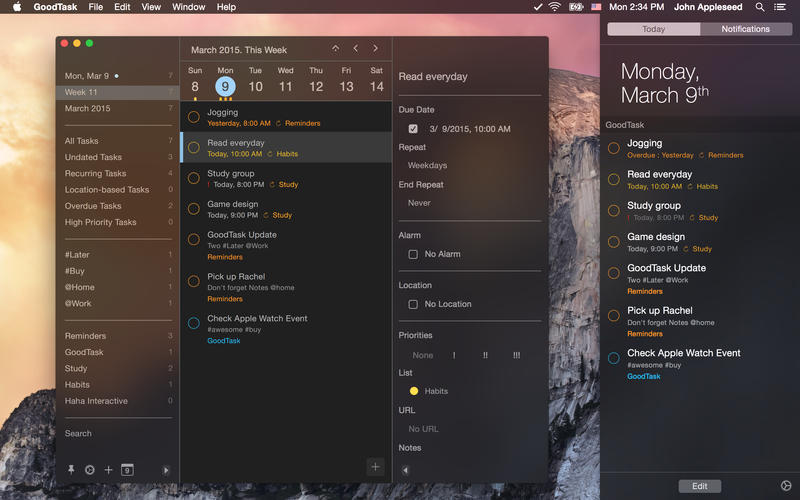Screen dimensions: 800x500
Task: Uncheck the Due Date checkbox
Action: tap(413, 129)
